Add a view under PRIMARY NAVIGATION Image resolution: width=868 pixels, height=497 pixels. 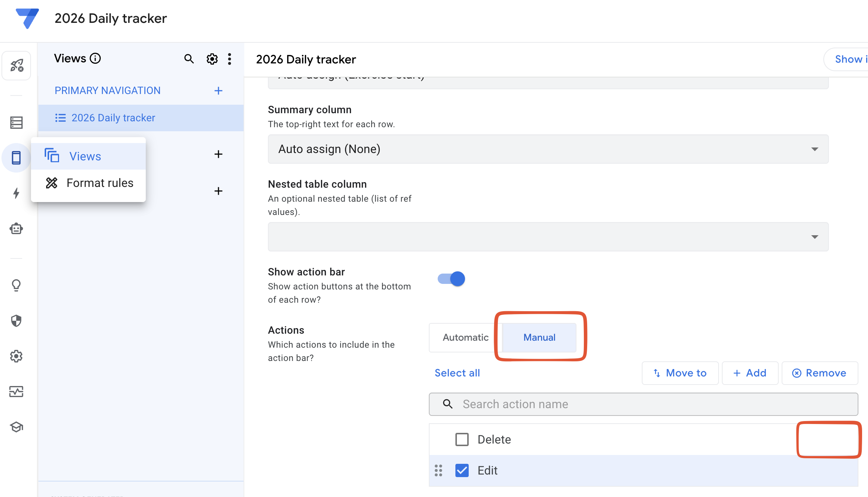click(218, 91)
